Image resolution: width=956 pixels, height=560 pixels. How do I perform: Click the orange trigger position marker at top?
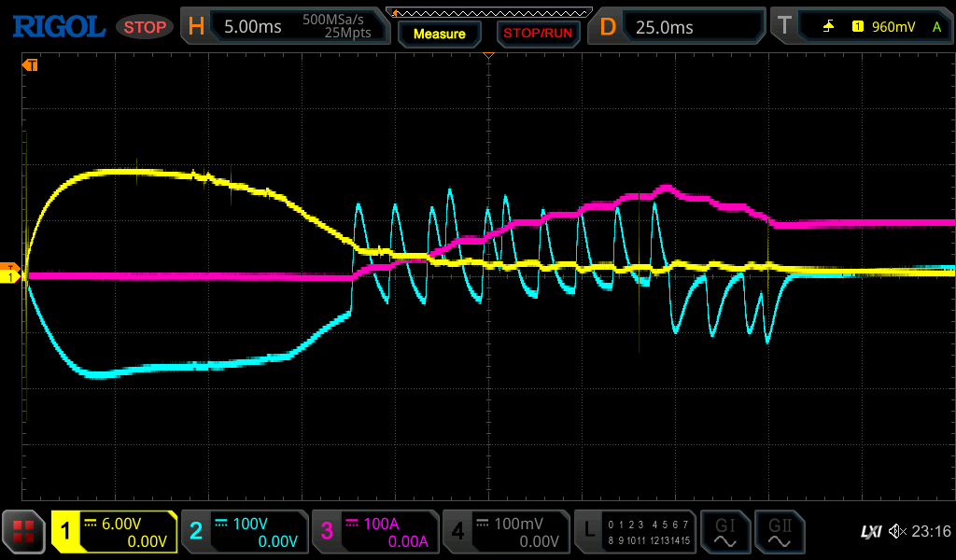[487, 57]
